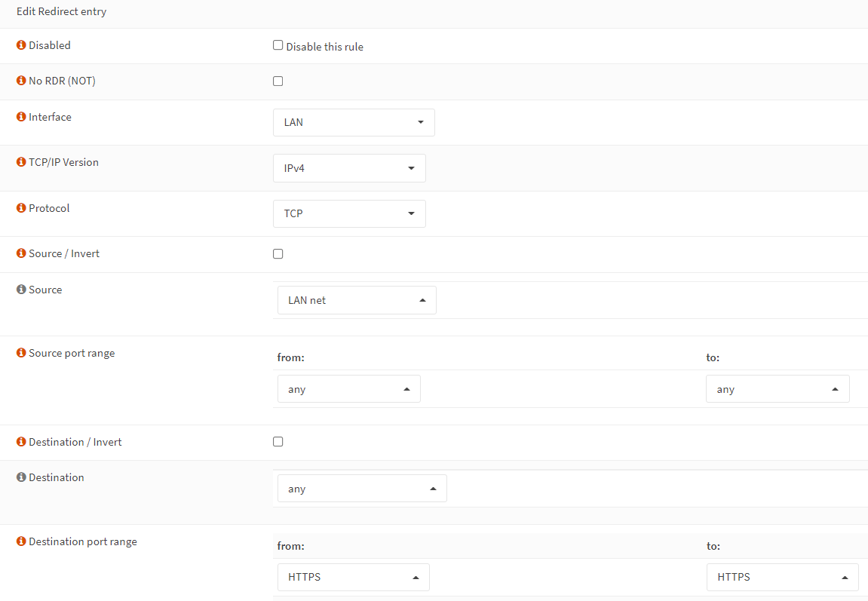Toggle the No RDR (NOT) checkbox
This screenshot has width=868, height=601.
point(278,81)
